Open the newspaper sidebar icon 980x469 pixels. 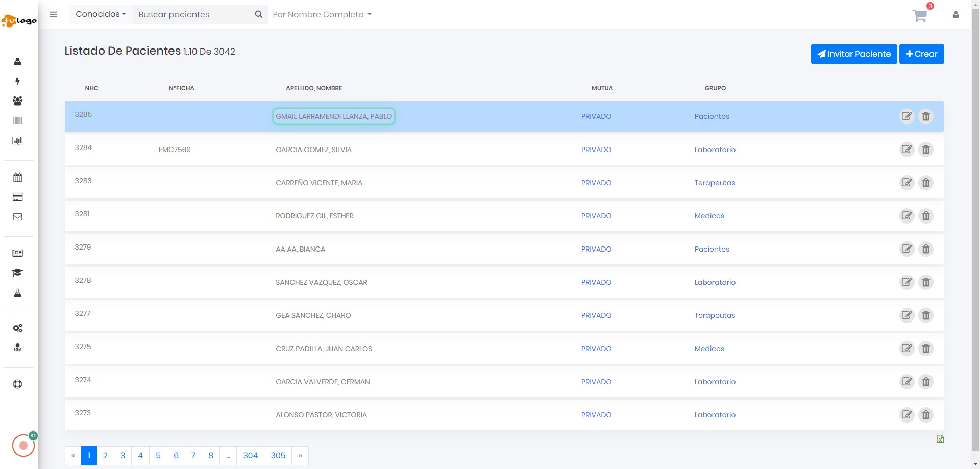point(17,253)
